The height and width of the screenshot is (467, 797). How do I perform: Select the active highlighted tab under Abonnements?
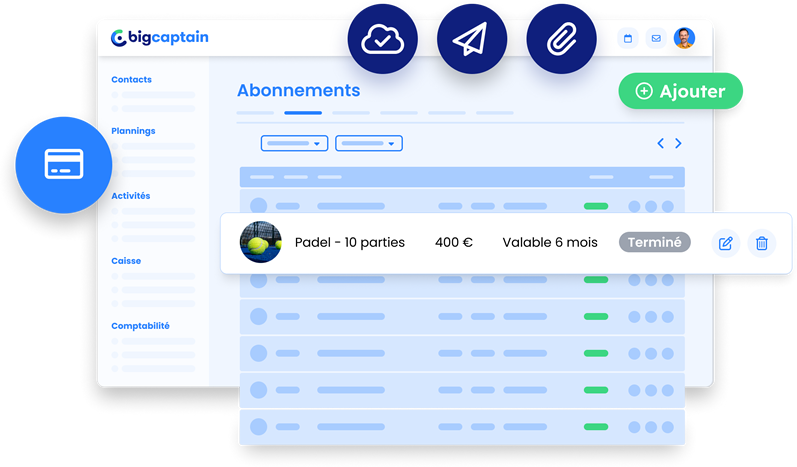[303, 113]
